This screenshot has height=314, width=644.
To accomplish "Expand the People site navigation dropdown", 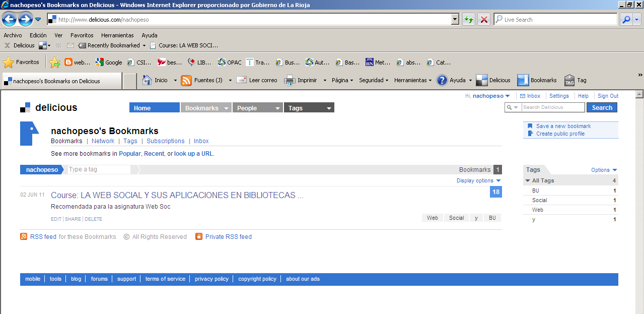I will 277,108.
